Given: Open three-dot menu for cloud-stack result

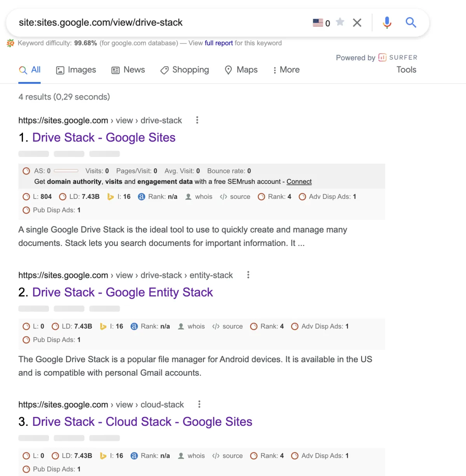Looking at the screenshot, I should point(199,404).
